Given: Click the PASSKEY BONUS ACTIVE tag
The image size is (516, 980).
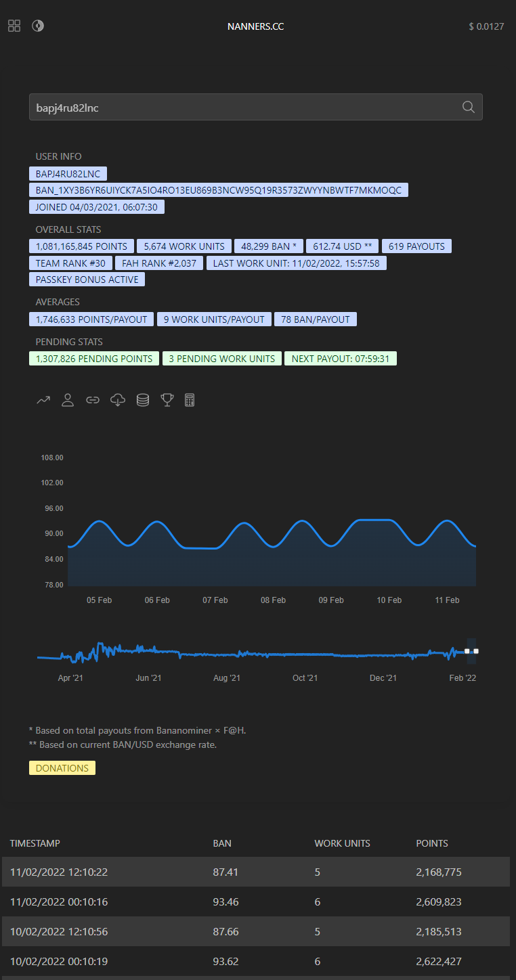Looking at the screenshot, I should pyautogui.click(x=87, y=279).
